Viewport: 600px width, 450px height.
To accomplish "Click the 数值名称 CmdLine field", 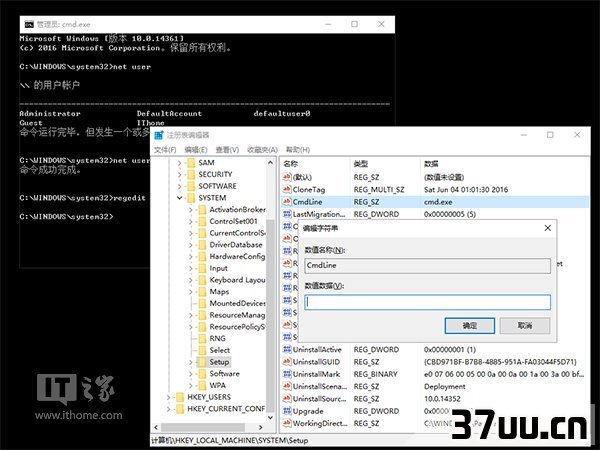I will [x=427, y=266].
